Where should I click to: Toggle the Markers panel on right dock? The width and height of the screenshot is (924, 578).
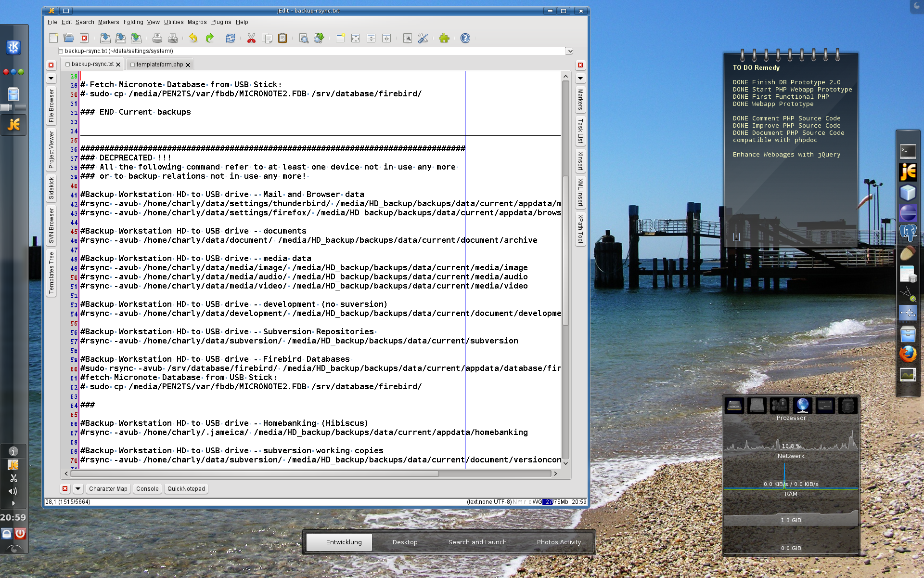[x=580, y=100]
